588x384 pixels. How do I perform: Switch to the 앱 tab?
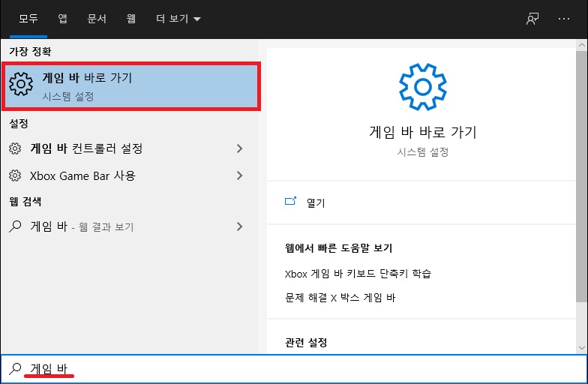pos(62,18)
